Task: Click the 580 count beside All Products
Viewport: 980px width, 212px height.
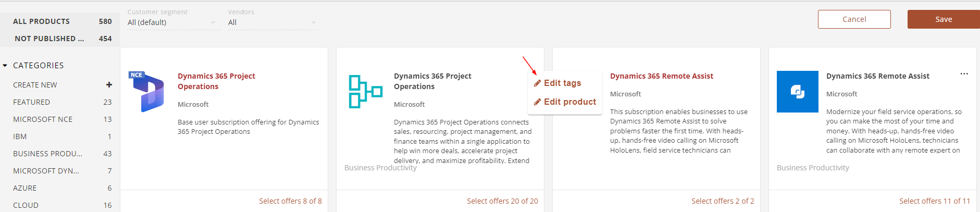Action: [105, 21]
